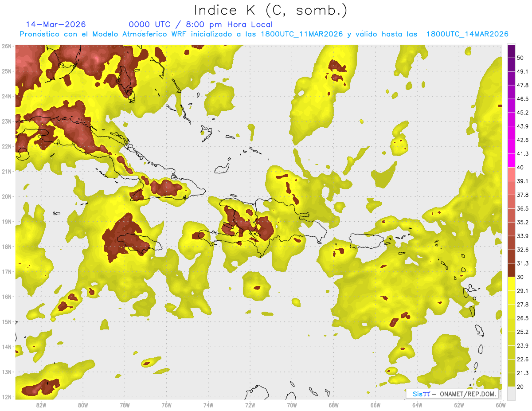The image size is (532, 411).
Task: Click the '50' colorbar value
Action: point(521,58)
